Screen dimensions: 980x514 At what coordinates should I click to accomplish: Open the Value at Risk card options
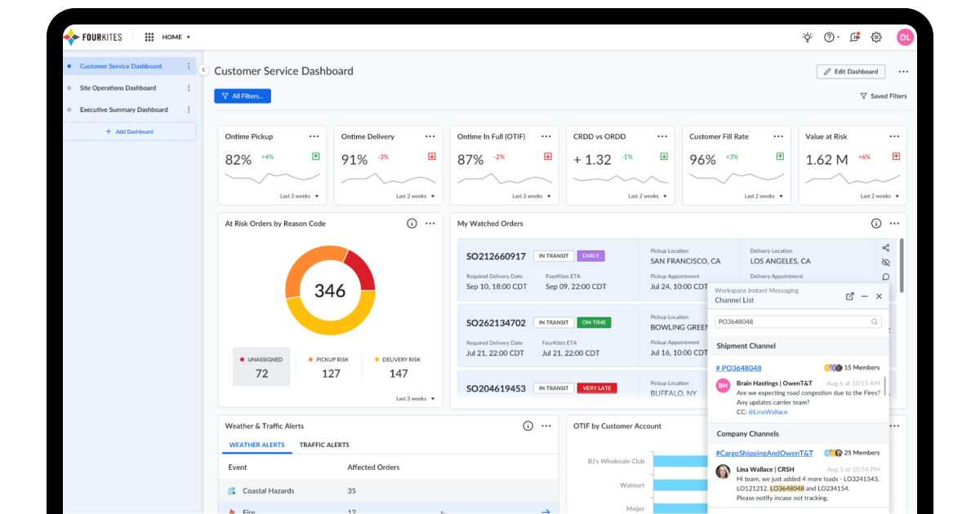tap(895, 136)
